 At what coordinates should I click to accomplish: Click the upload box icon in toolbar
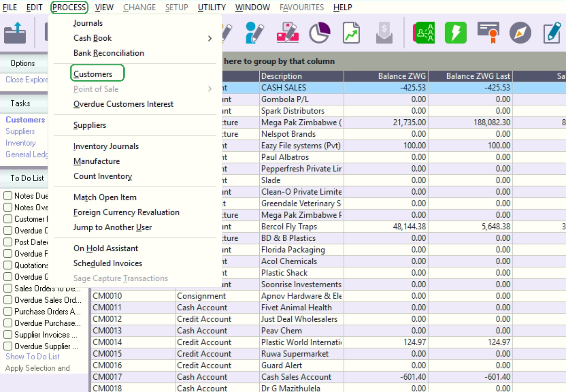pos(15,33)
